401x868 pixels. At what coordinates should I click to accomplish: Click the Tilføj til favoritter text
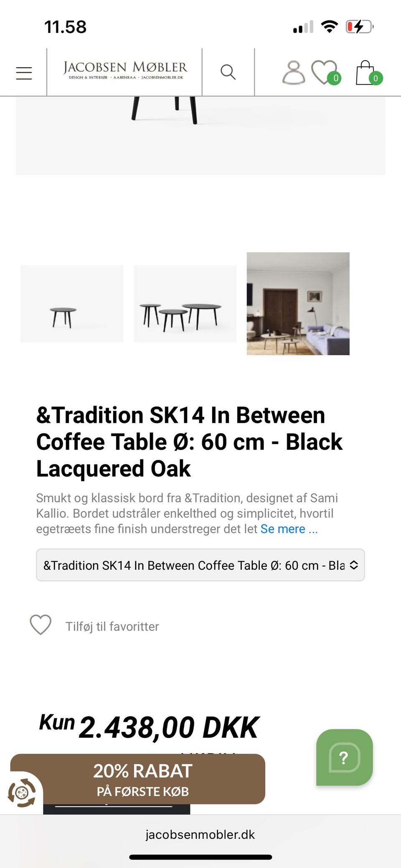click(112, 627)
